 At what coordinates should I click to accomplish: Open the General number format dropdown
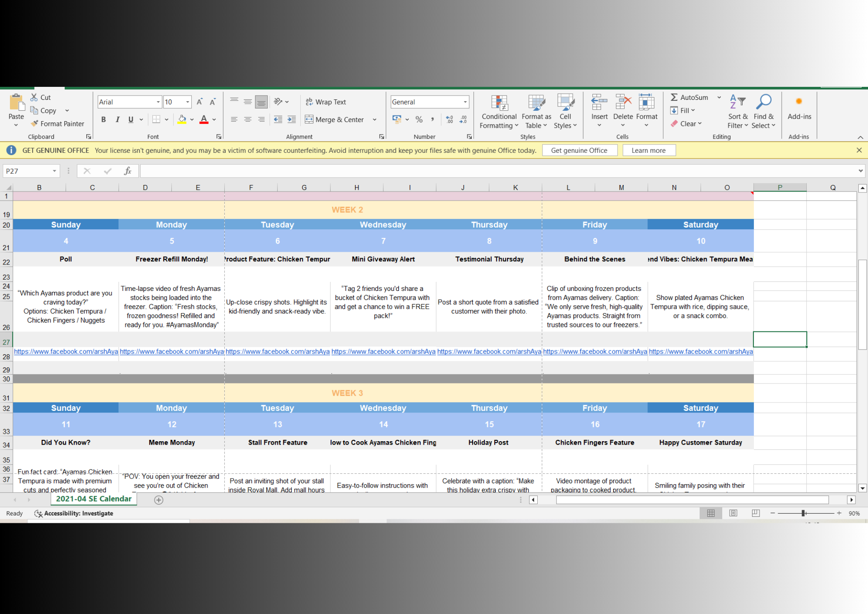click(465, 102)
